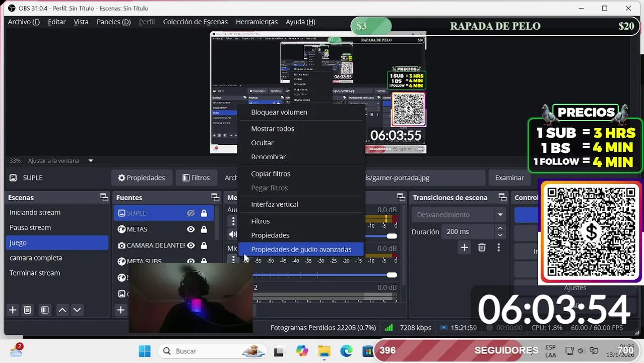Unlock the META SUBS source
Screen dimensions: 644x363
click(x=204, y=261)
